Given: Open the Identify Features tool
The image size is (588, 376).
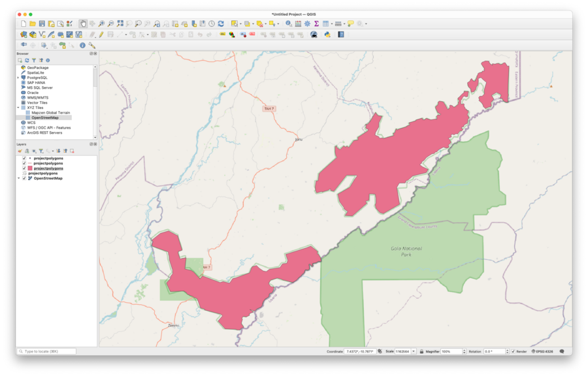Looking at the screenshot, I should (x=289, y=23).
